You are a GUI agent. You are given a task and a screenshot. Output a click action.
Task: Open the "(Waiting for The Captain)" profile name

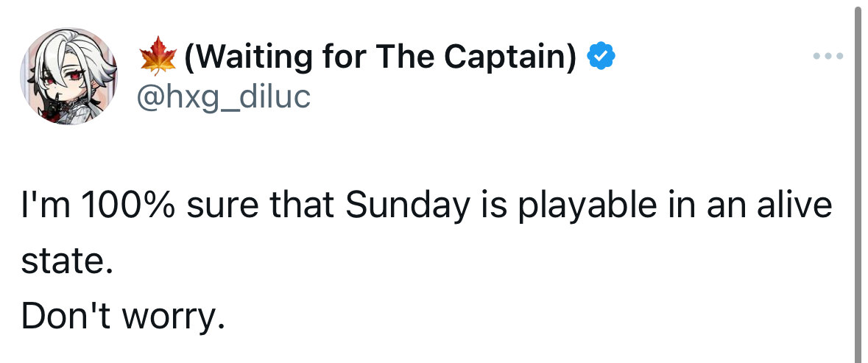click(x=381, y=57)
